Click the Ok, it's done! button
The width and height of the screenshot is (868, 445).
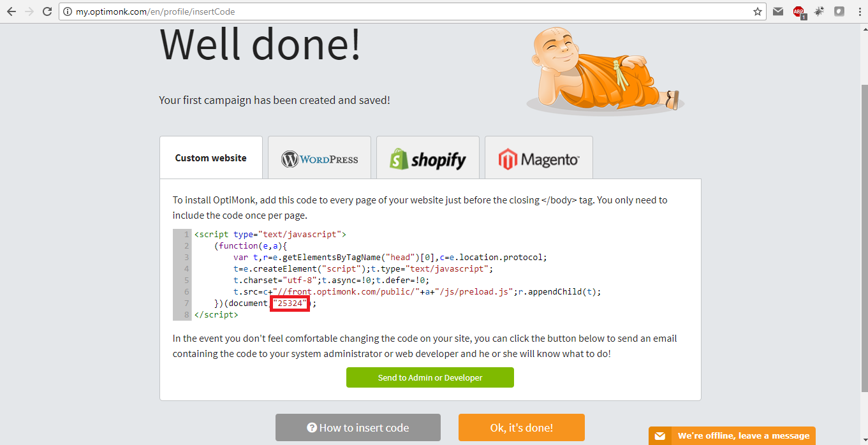pyautogui.click(x=522, y=428)
